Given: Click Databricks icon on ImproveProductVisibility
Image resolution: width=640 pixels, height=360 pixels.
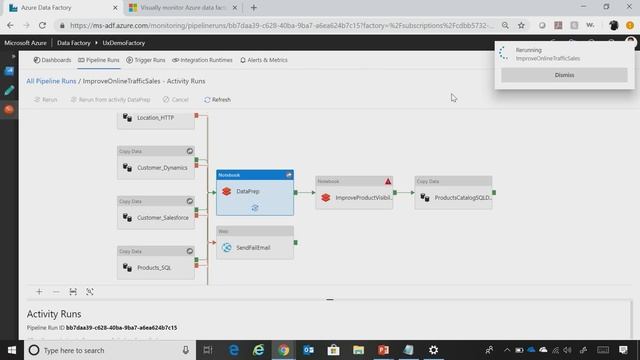Looking at the screenshot, I should pos(325,198).
